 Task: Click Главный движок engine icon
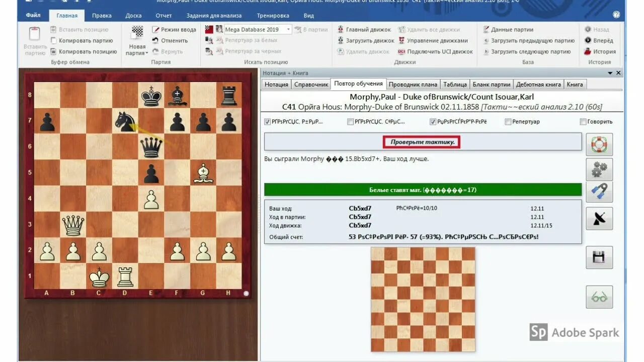pos(341,30)
